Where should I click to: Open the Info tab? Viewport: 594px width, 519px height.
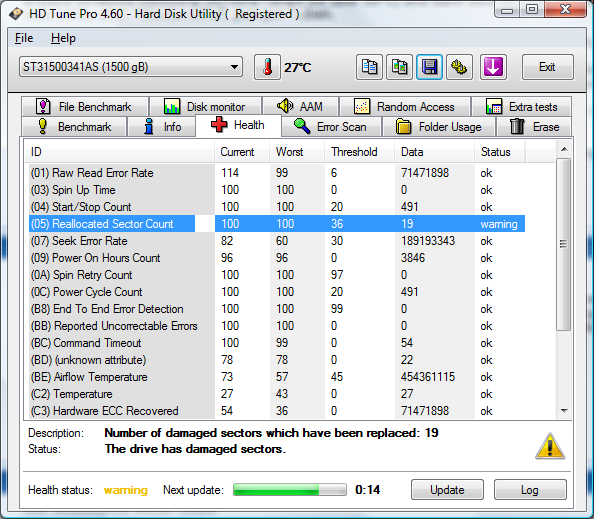click(162, 127)
